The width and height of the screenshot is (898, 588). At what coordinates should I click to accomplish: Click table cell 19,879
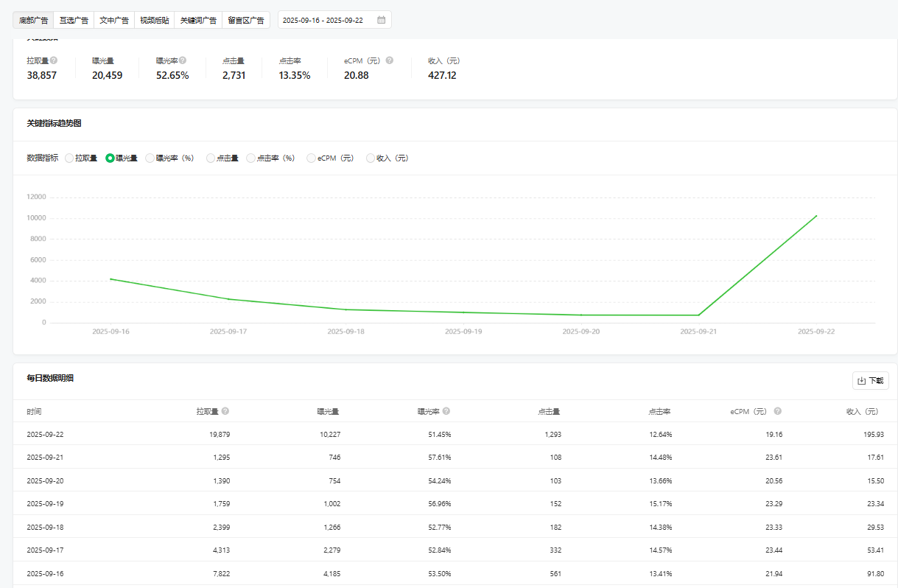point(219,435)
